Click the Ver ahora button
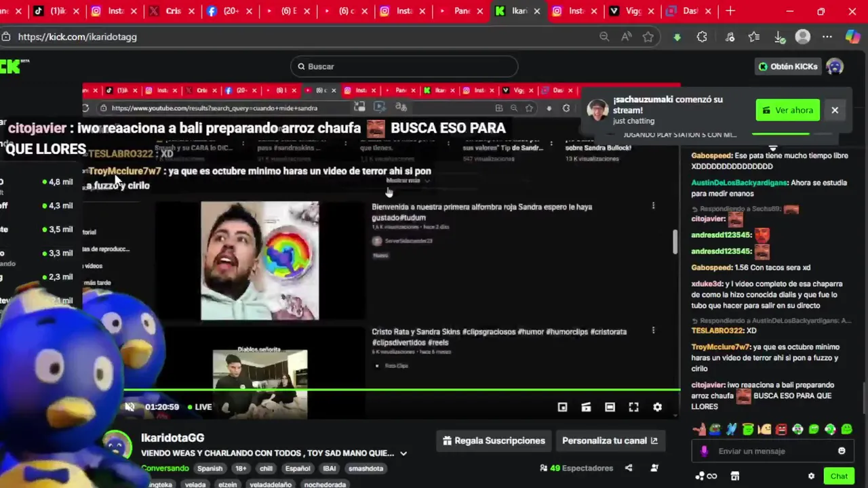868x488 pixels. coord(788,110)
